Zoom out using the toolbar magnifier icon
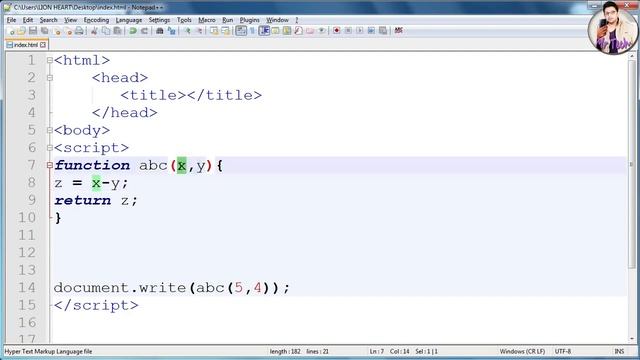The image size is (640, 360). 199,31
